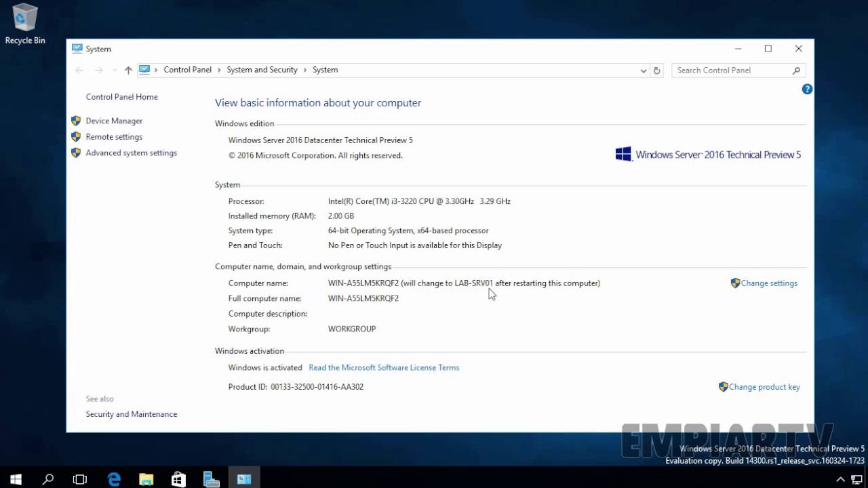Open File Explorer from taskbar
Viewport: 868px width, 488px height.
pos(146,479)
